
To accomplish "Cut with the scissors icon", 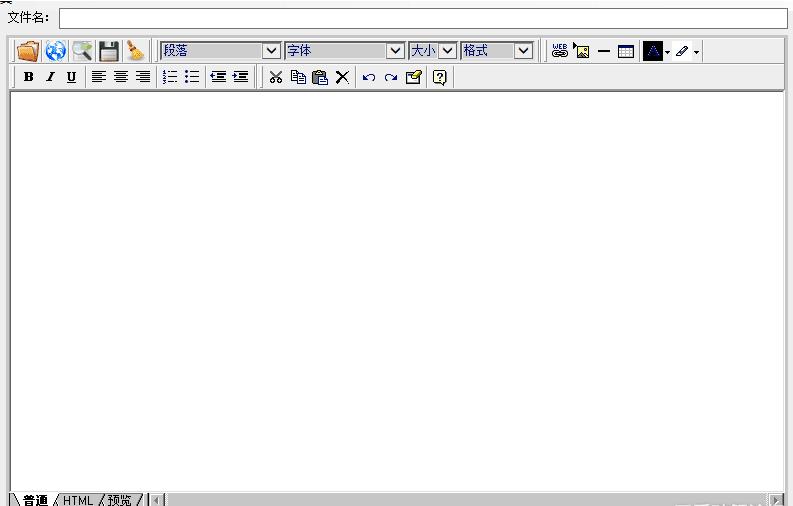I will (276, 77).
